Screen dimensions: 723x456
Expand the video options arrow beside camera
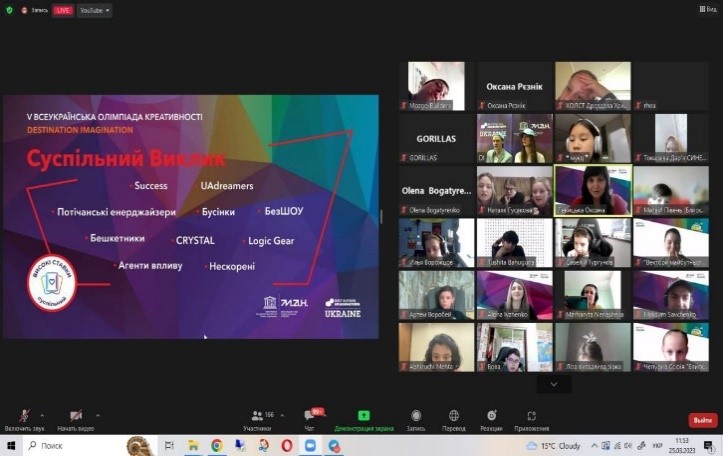point(98,416)
